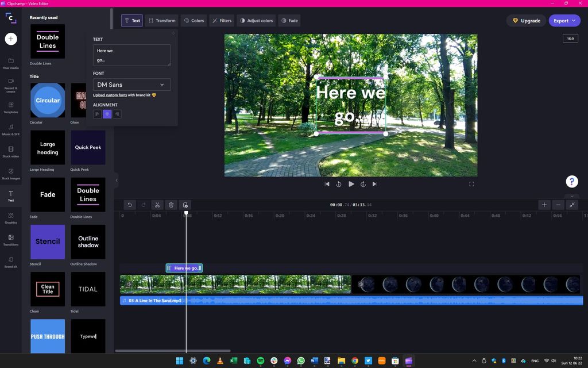Open the help question mark button
This screenshot has width=588, height=368.
point(571,182)
